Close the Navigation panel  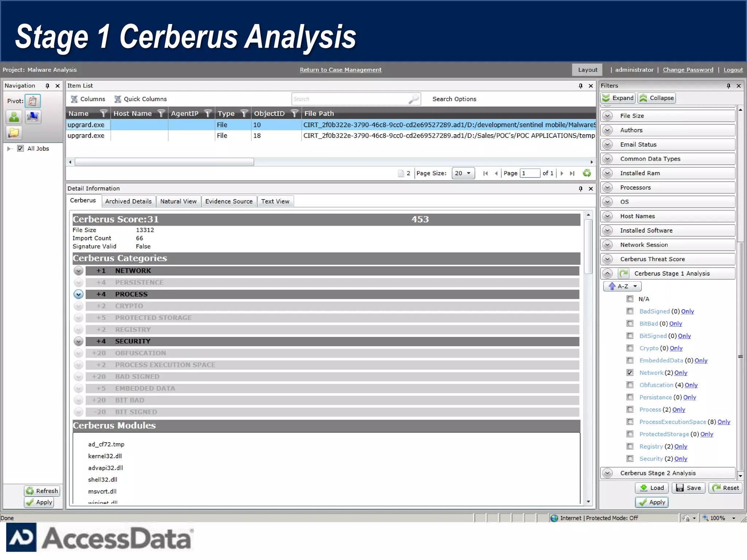(x=58, y=86)
